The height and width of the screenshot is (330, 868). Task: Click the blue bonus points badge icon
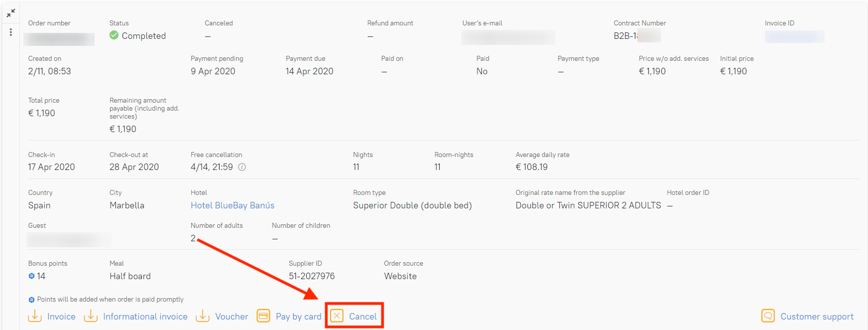coord(31,276)
